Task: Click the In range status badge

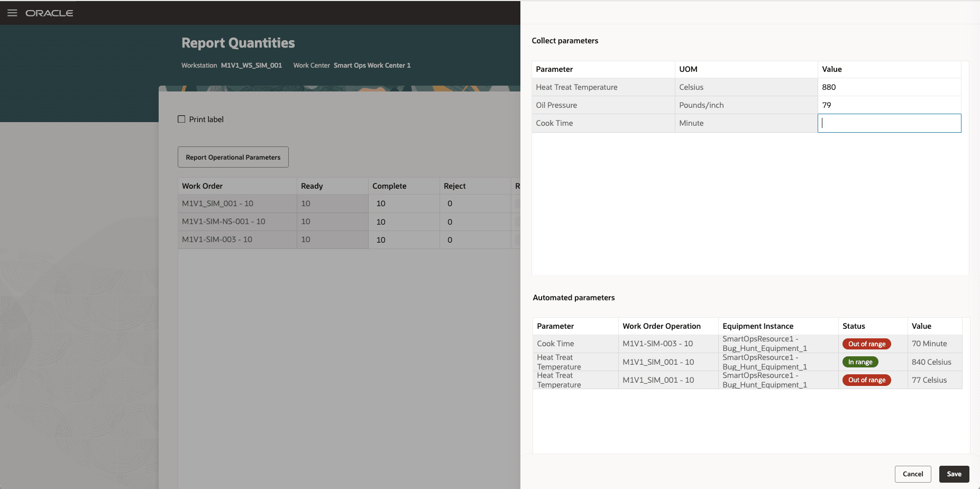Action: tap(860, 362)
